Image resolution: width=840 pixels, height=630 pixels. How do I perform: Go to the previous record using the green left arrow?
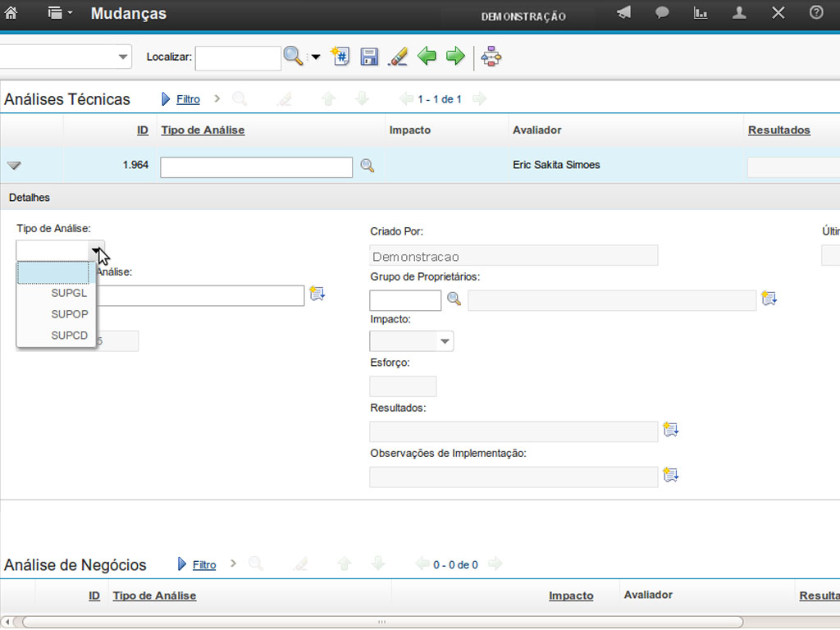click(427, 57)
